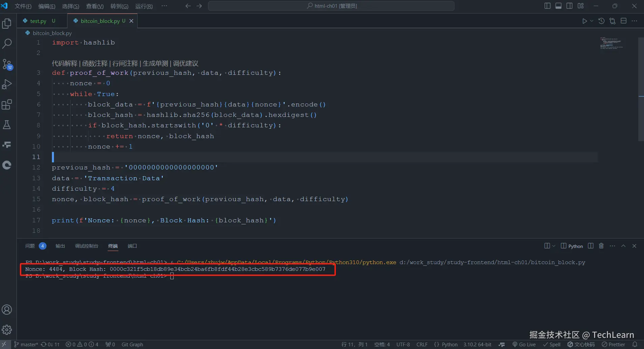This screenshot has height=349, width=644.
Task: Open the CRLF end-of-line selector
Action: tap(422, 344)
